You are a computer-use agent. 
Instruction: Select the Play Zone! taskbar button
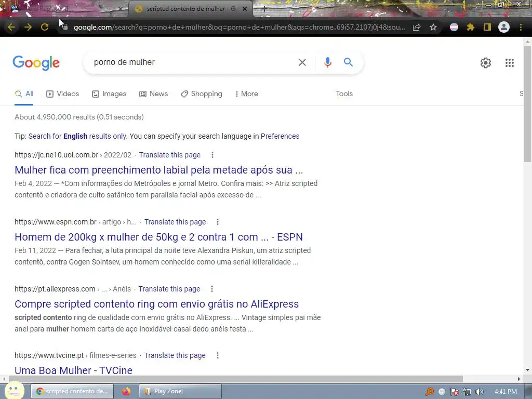point(180,391)
